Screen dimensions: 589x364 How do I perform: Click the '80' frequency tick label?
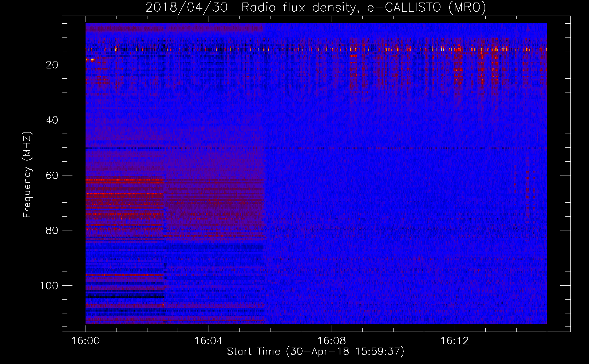(x=52, y=230)
